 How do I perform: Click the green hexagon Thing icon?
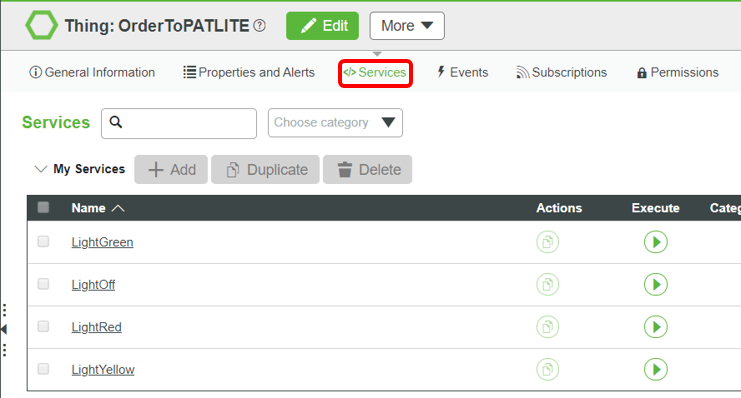pyautogui.click(x=42, y=25)
